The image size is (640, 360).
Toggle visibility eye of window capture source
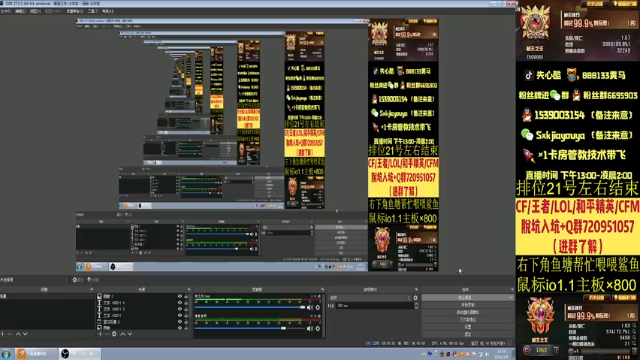click(x=180, y=322)
